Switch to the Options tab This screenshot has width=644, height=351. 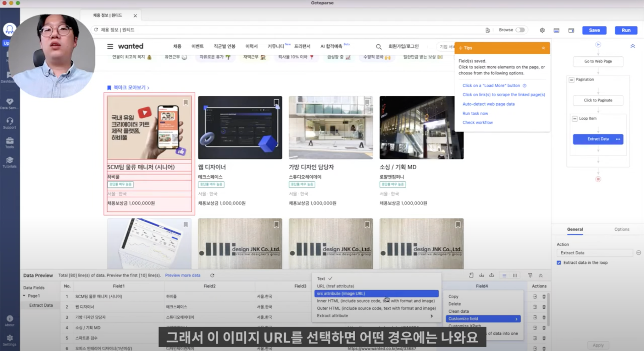(622, 229)
